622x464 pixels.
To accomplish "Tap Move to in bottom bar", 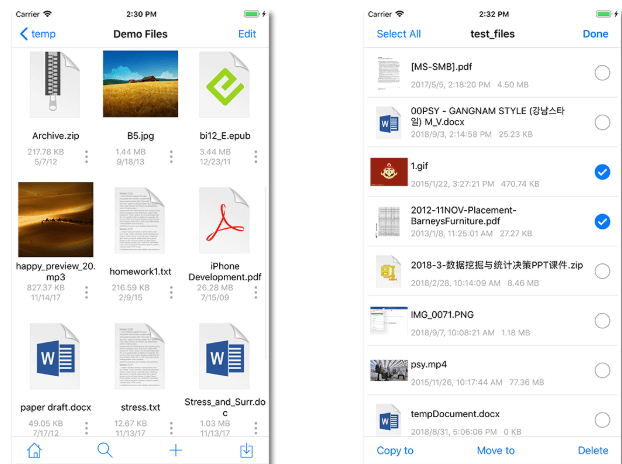I will point(496,450).
